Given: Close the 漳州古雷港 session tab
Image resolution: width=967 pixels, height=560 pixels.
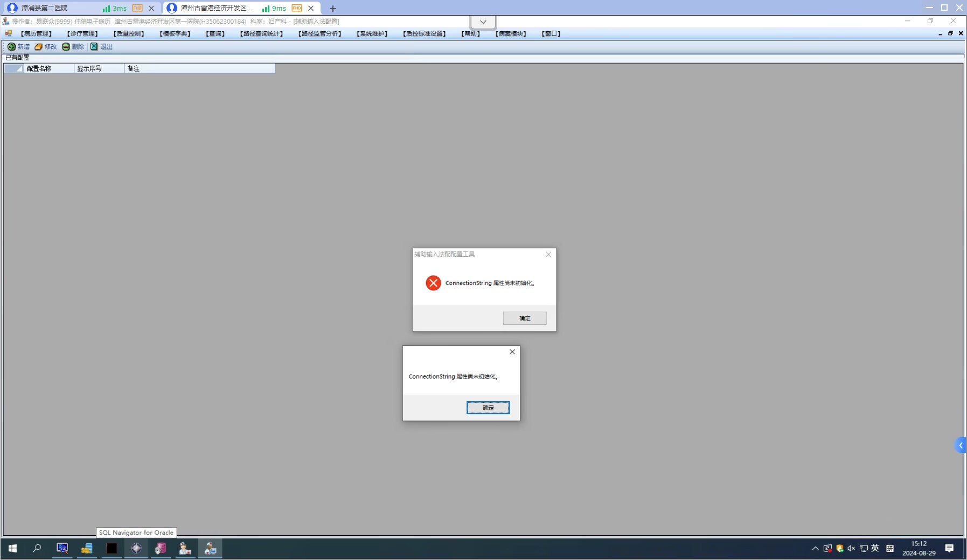Looking at the screenshot, I should click(x=311, y=8).
